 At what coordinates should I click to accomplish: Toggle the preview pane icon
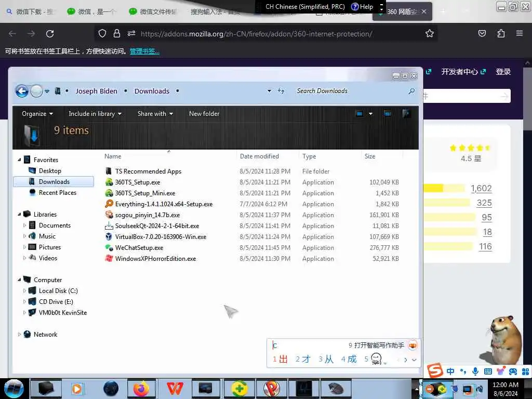point(388,114)
